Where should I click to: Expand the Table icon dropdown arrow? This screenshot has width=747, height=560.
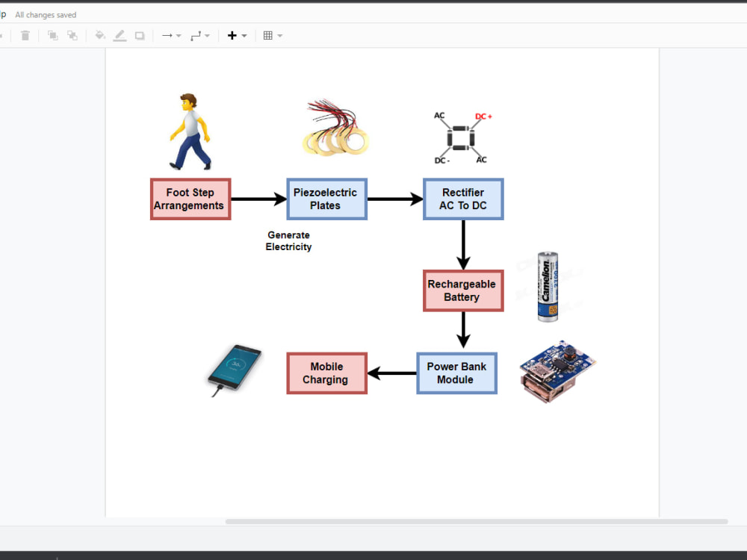coord(280,35)
